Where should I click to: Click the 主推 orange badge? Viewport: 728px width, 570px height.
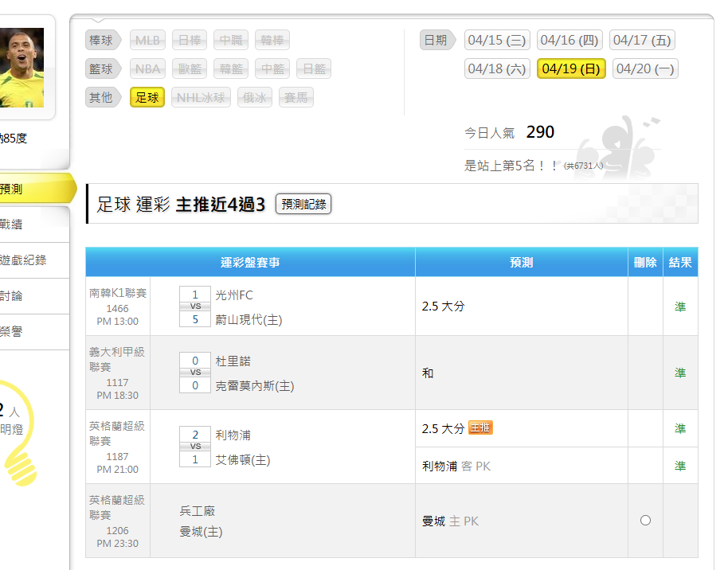(x=480, y=427)
